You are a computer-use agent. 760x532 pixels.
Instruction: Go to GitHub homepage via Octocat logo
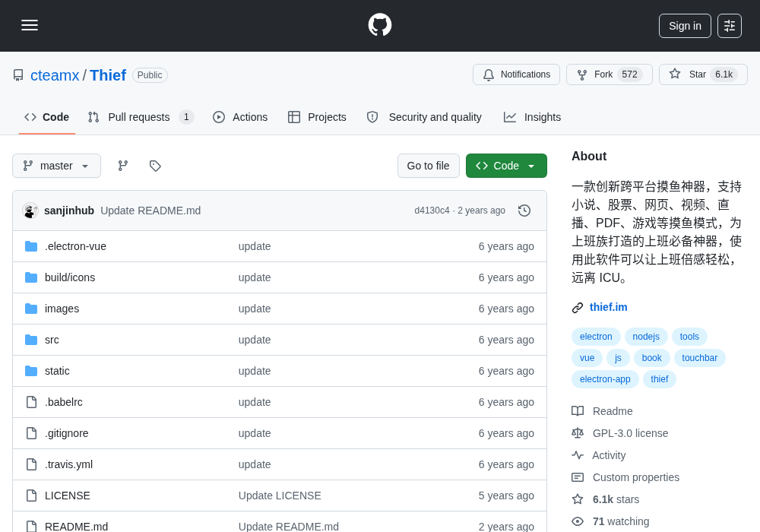pos(379,25)
